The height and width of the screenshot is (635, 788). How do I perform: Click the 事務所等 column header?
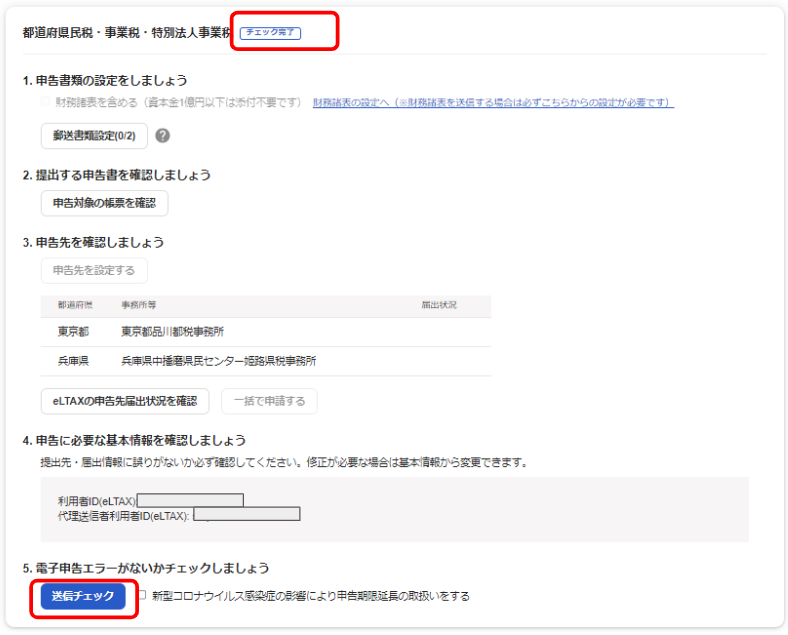(x=139, y=305)
